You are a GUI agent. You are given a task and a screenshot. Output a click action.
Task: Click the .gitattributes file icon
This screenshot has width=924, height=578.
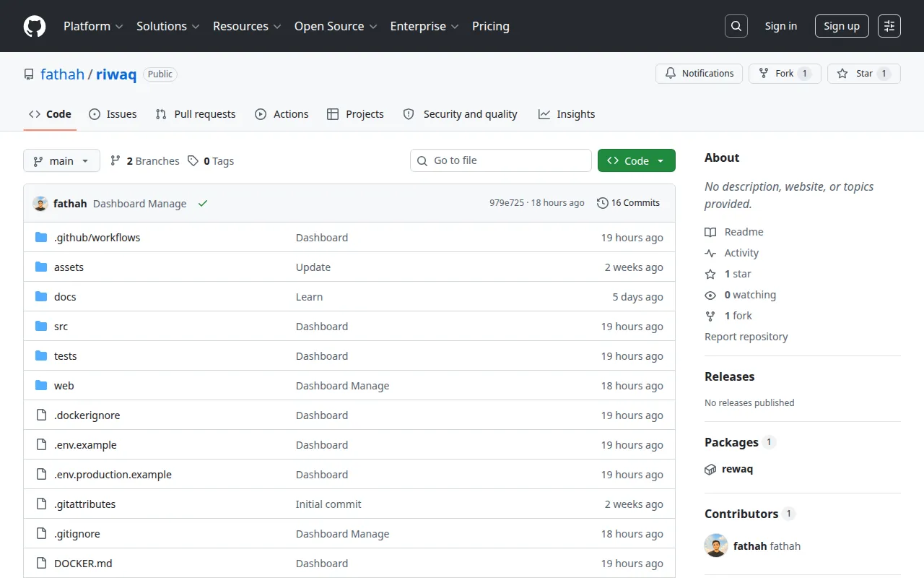[x=41, y=504]
